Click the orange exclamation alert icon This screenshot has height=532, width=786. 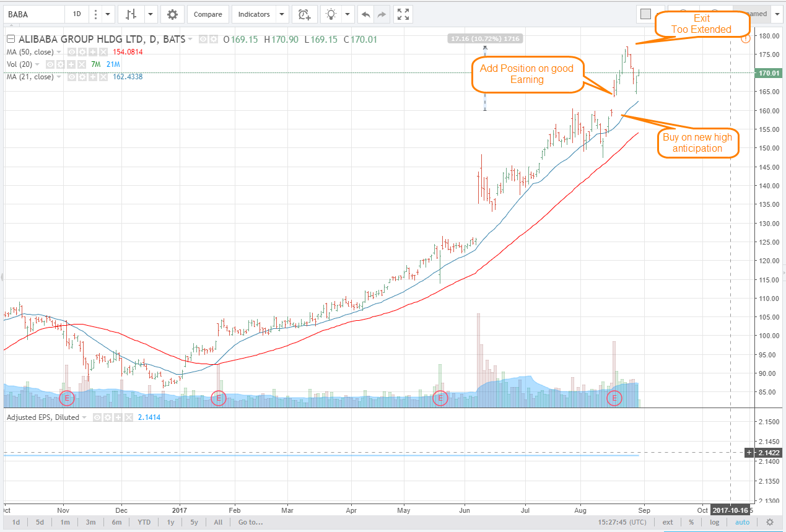coord(745,38)
